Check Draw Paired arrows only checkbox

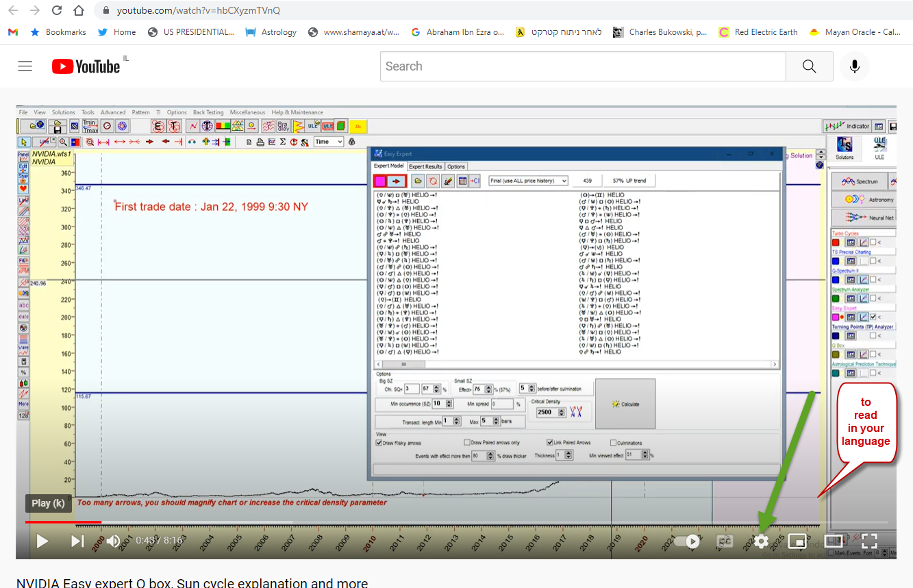(x=467, y=443)
